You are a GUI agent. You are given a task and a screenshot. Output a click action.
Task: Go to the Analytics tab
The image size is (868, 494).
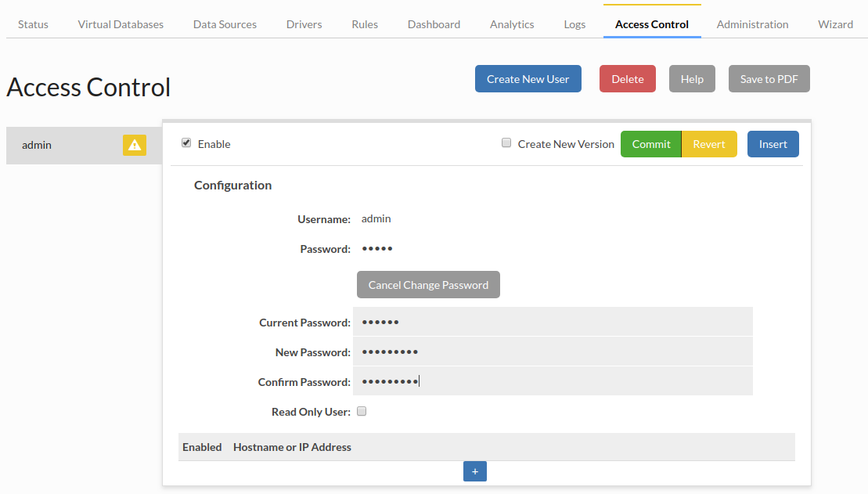pyautogui.click(x=512, y=24)
